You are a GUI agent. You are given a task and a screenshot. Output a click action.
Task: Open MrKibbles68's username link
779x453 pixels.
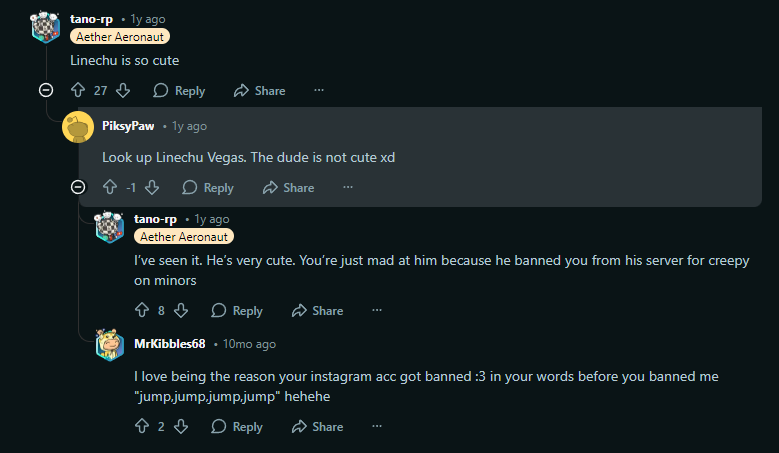(x=170, y=344)
